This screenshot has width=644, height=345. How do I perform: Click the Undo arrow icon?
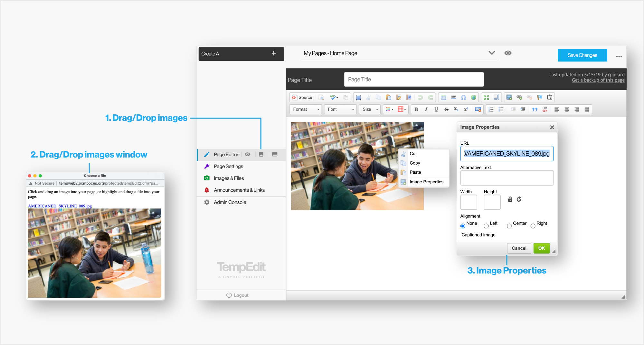[420, 97]
